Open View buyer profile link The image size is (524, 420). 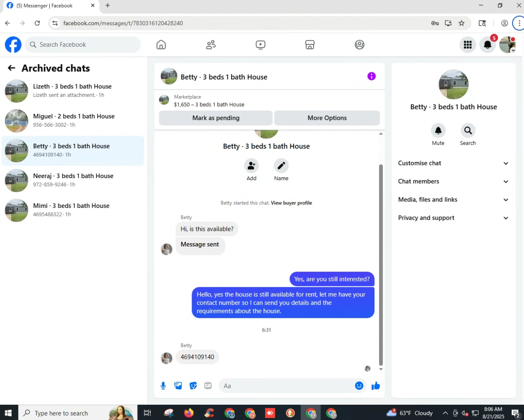click(x=292, y=203)
